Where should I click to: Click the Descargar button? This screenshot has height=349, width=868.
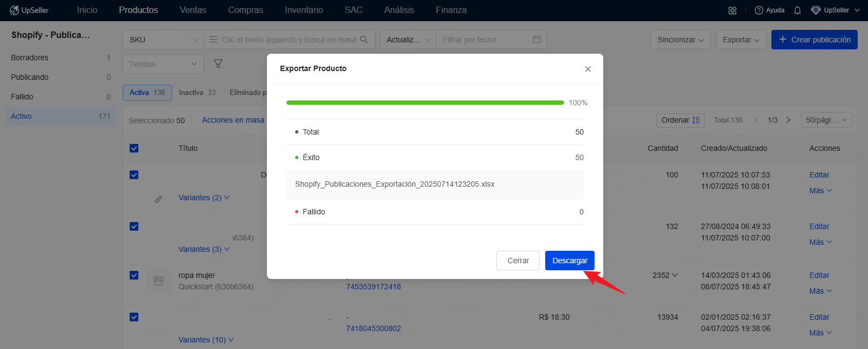click(570, 261)
